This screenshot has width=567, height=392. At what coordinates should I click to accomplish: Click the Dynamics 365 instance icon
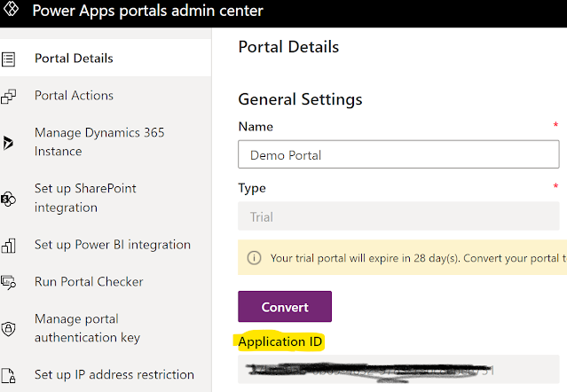[x=9, y=143]
